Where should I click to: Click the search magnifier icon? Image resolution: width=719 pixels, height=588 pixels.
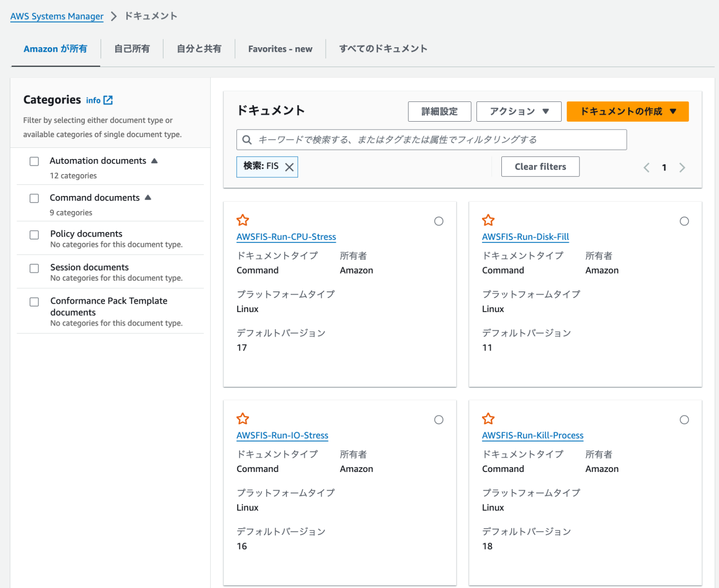coord(247,139)
